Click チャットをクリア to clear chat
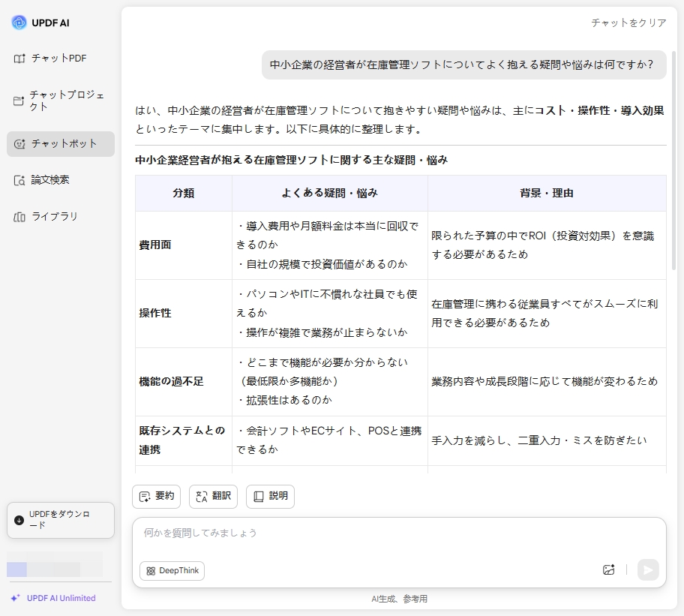The width and height of the screenshot is (684, 616). [628, 23]
